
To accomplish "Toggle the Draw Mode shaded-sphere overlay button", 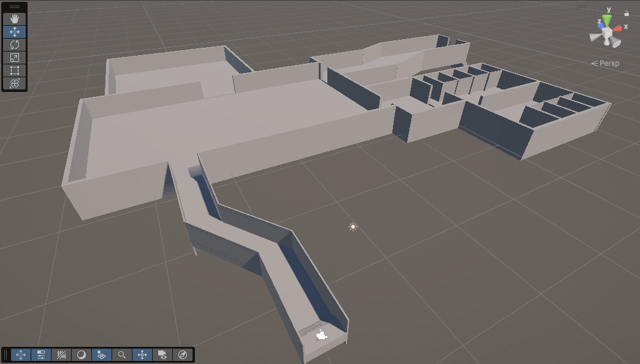I will 81,355.
